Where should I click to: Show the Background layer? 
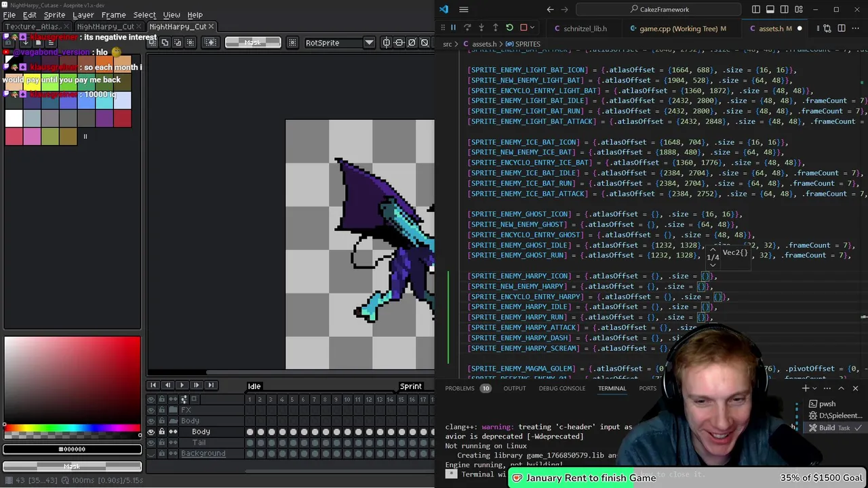[151, 453]
